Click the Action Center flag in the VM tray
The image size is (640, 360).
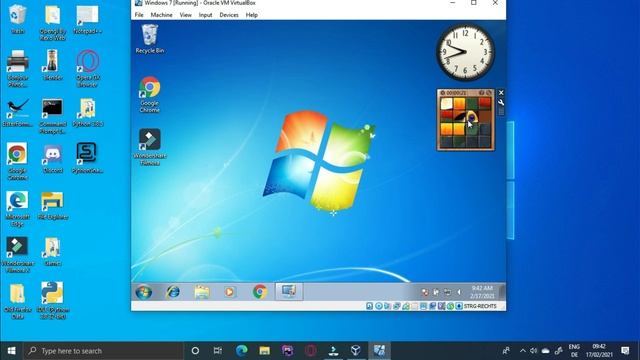[x=425, y=292]
